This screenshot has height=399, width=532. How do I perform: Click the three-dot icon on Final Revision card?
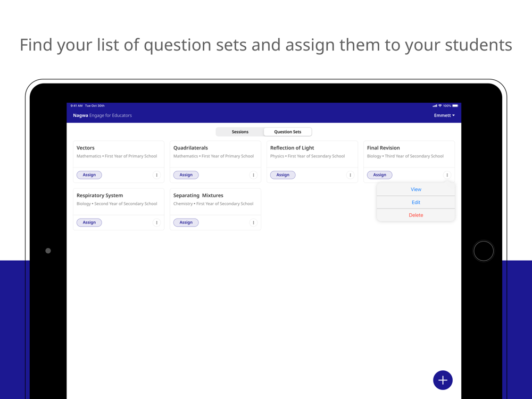pos(447,175)
